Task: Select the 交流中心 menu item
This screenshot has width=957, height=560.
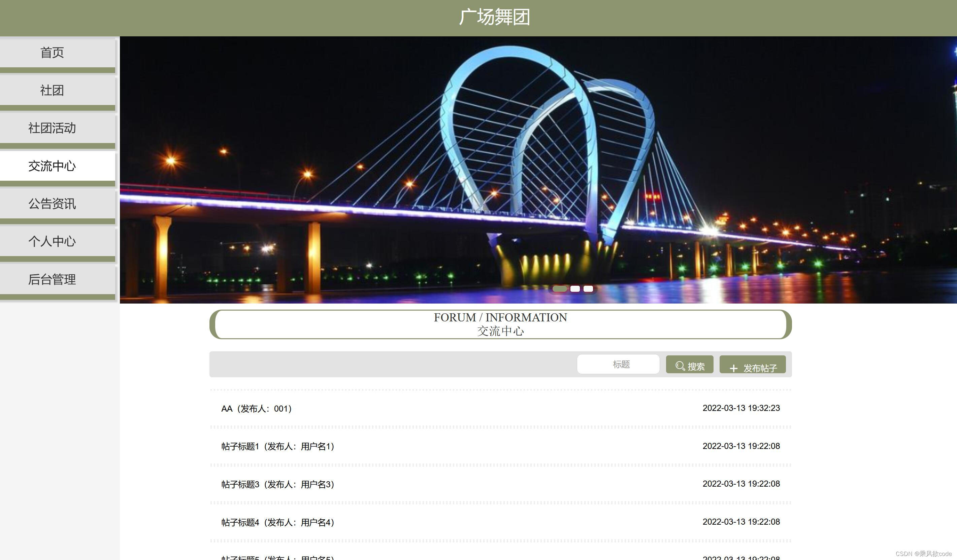Action: [x=53, y=166]
